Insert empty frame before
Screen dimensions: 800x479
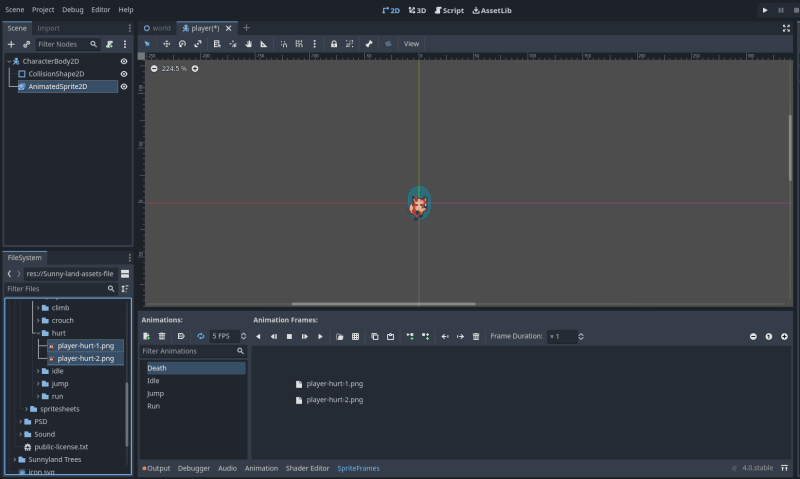[x=410, y=337]
